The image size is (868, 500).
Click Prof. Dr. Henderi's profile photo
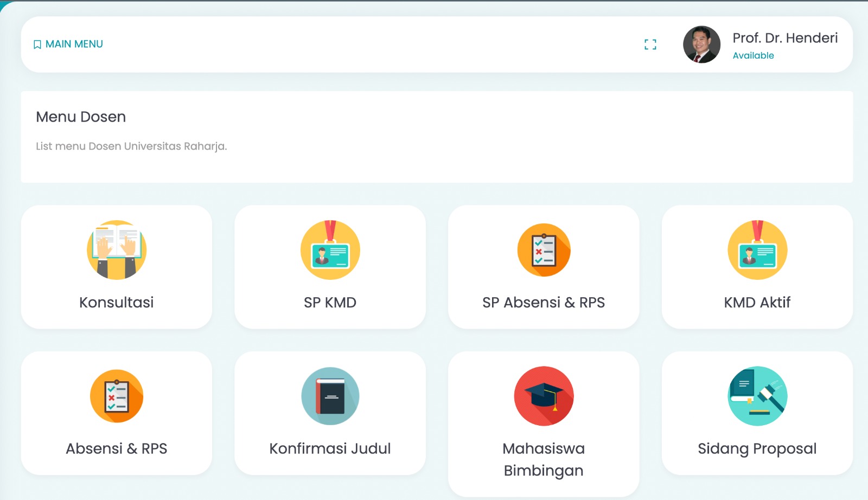(x=701, y=44)
